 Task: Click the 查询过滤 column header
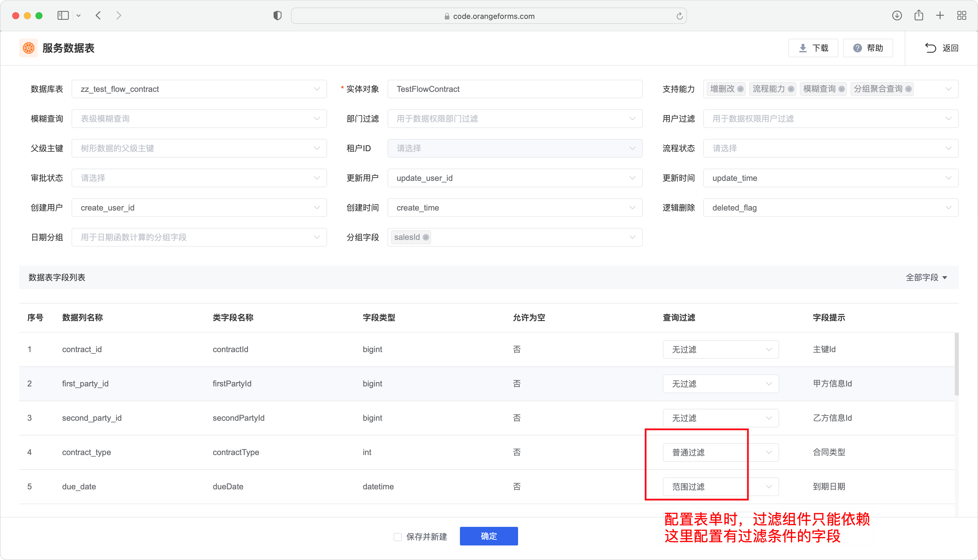click(x=679, y=317)
